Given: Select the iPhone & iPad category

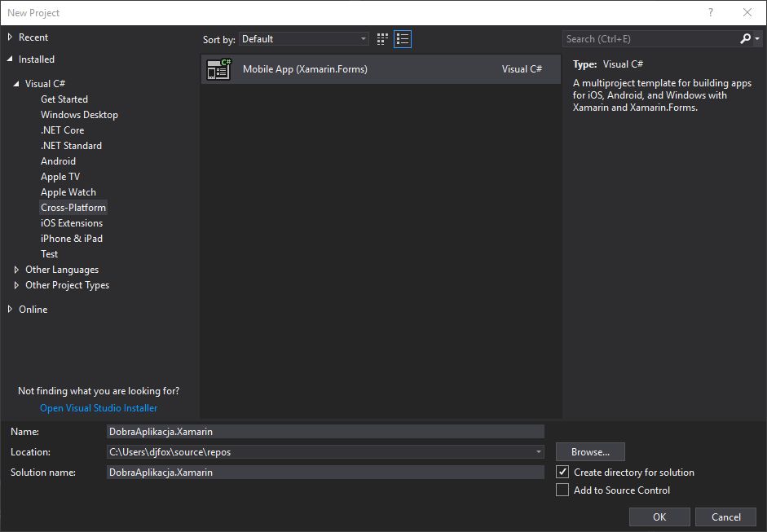Looking at the screenshot, I should coord(72,239).
